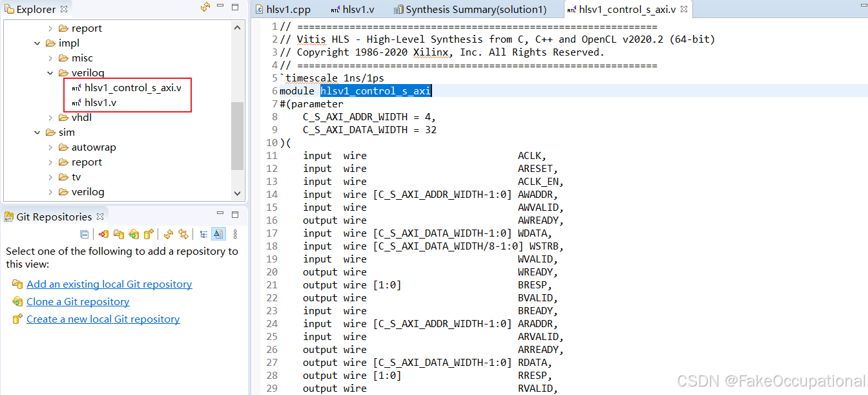
Task: Collapse all in Git Repositories toolbar
Action: tap(85, 234)
